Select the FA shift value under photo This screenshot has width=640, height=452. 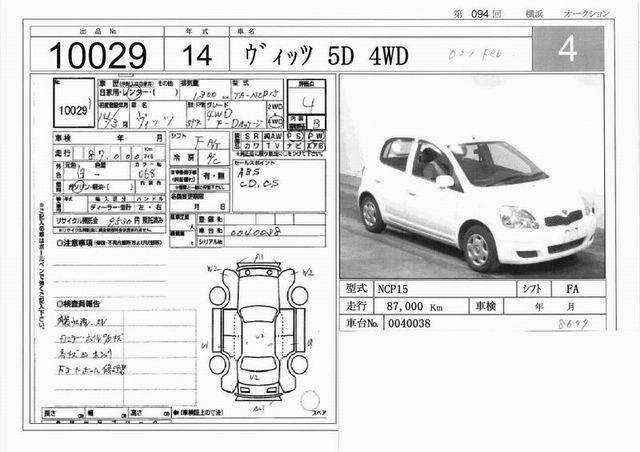572,289
